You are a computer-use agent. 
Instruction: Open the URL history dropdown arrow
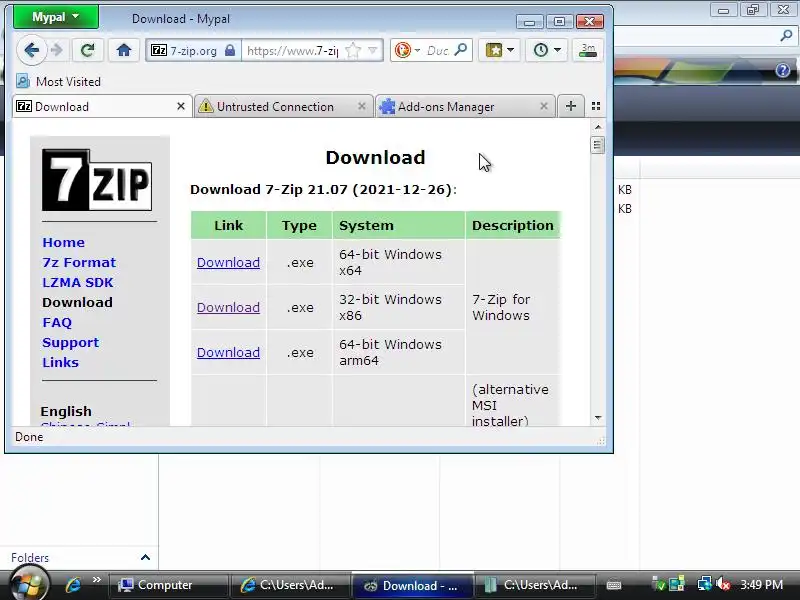click(x=372, y=50)
